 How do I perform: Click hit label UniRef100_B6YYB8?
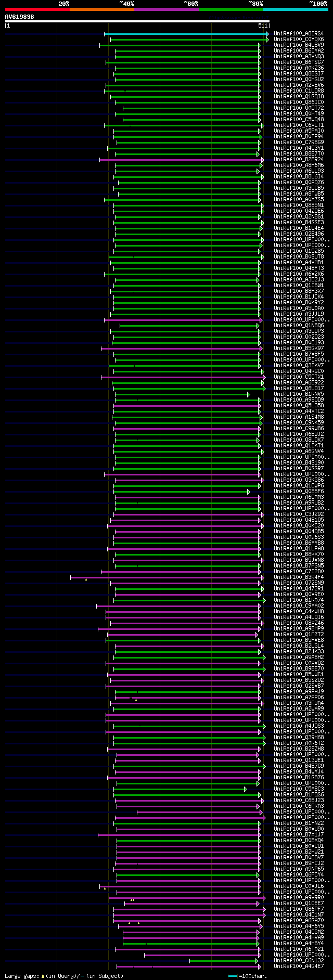point(299,543)
